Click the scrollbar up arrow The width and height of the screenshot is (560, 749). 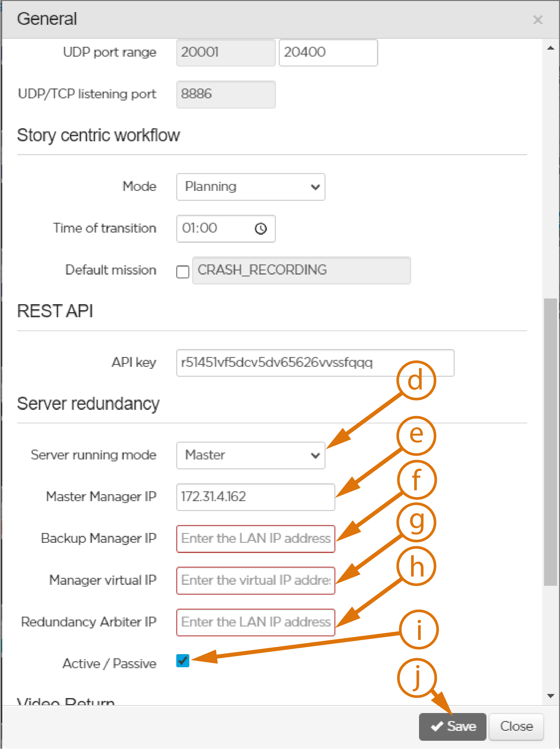pos(550,48)
